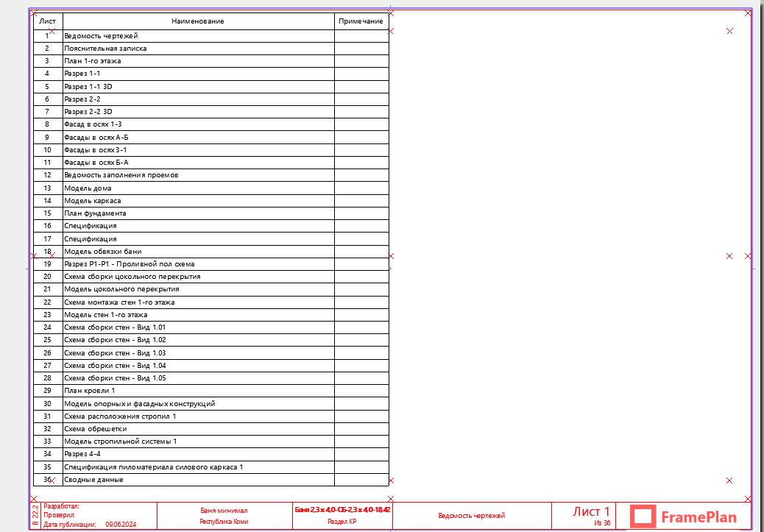Select the 'Фасад в осях 1-3' entry
The width and height of the screenshot is (764, 532).
tap(93, 124)
